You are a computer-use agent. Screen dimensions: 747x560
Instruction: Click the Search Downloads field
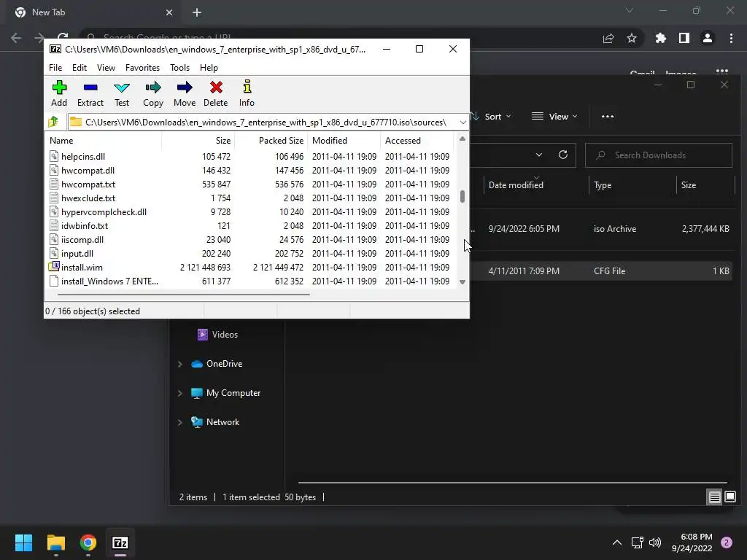659,155
